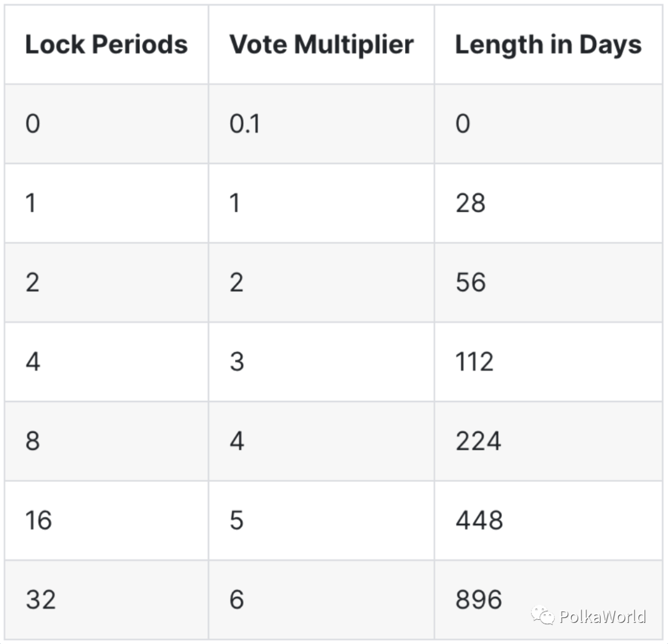Screen dimensions: 668x644
Task: Select the 28 days length cell
Action: tap(471, 204)
